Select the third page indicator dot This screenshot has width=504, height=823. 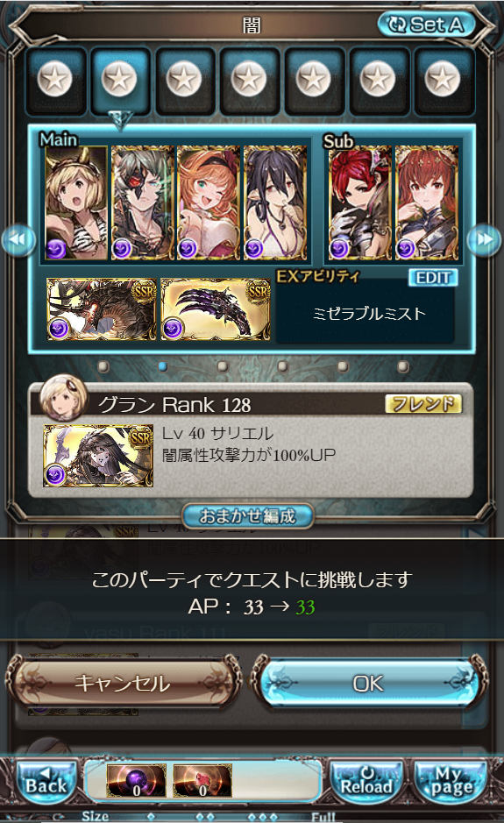tap(223, 365)
